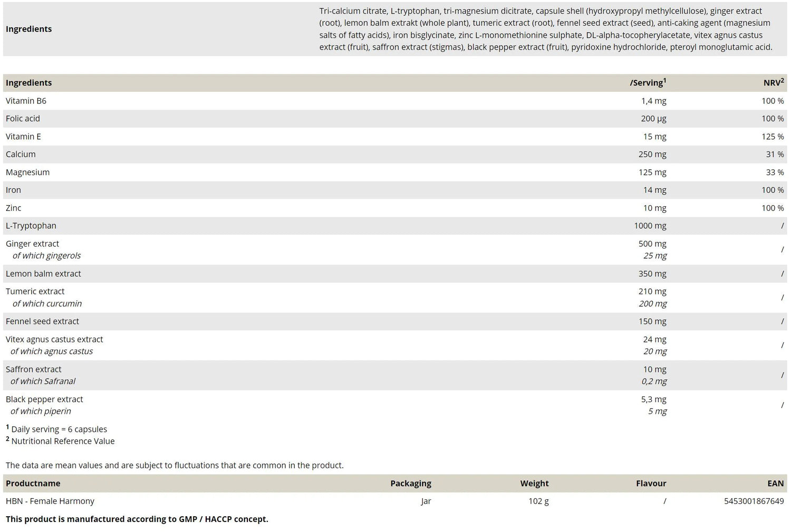Screen dimensions: 791x532
Task: Click the Productname column header
Action: (33, 483)
